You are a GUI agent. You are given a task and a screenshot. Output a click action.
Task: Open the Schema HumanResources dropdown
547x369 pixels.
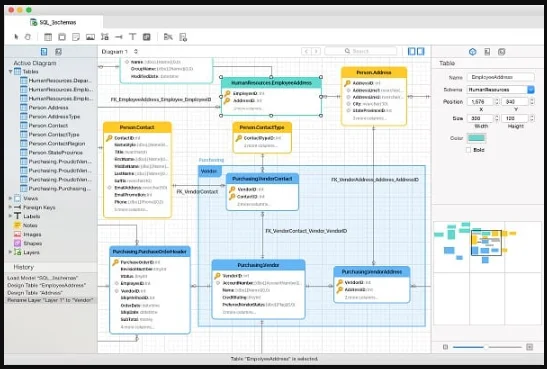pyautogui.click(x=501, y=90)
